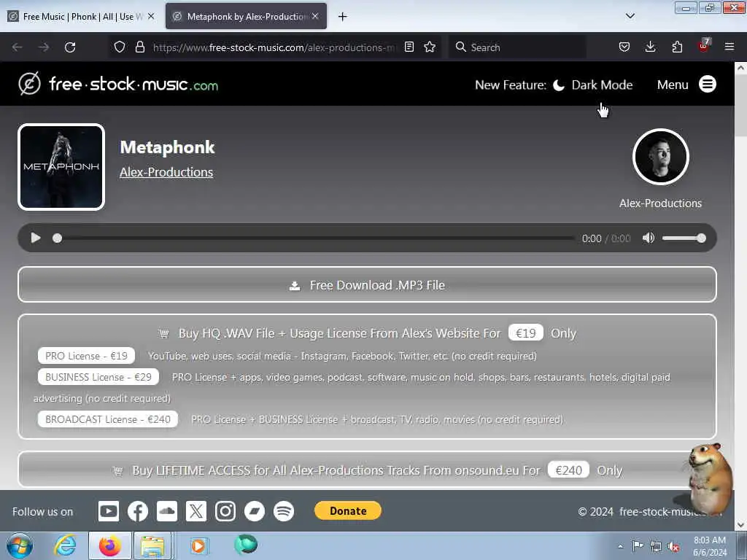Show hidden system tray icons
Viewport: 747px width, 560px height.
(x=620, y=546)
